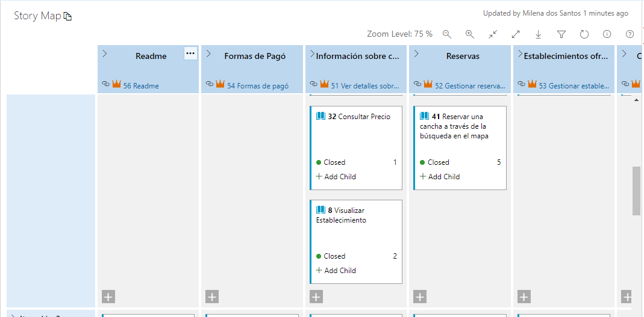Open the Readme column ellipsis menu
The image size is (644, 317).
(x=190, y=54)
